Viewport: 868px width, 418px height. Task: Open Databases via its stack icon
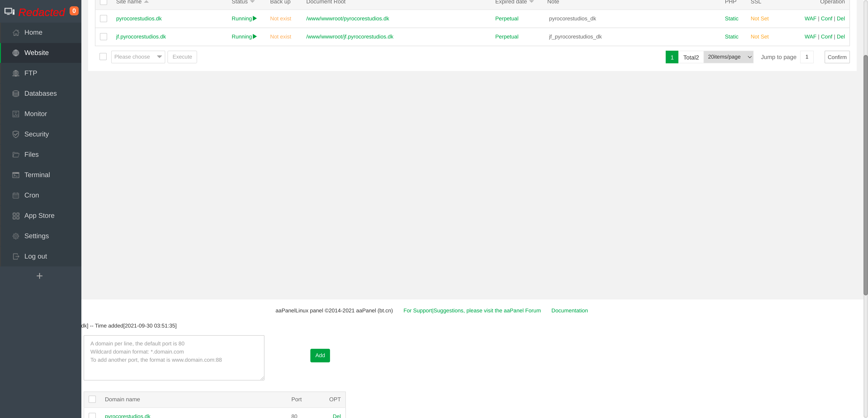tap(16, 94)
